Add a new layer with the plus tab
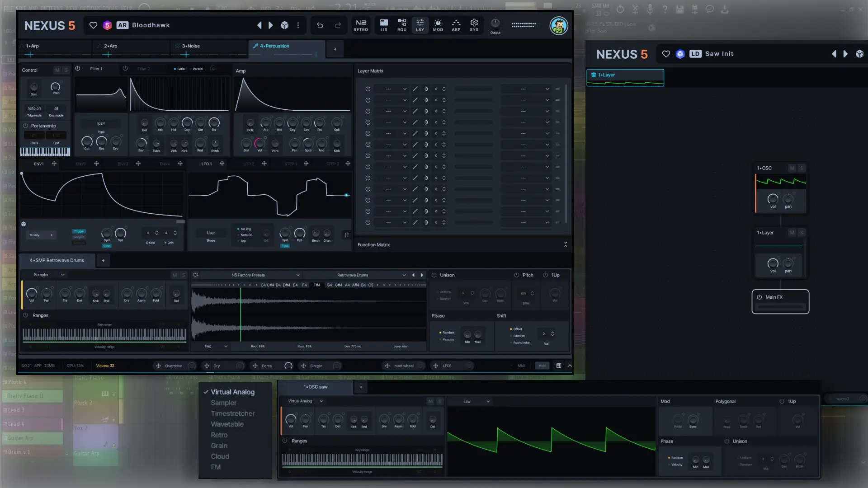868x488 pixels. [335, 49]
